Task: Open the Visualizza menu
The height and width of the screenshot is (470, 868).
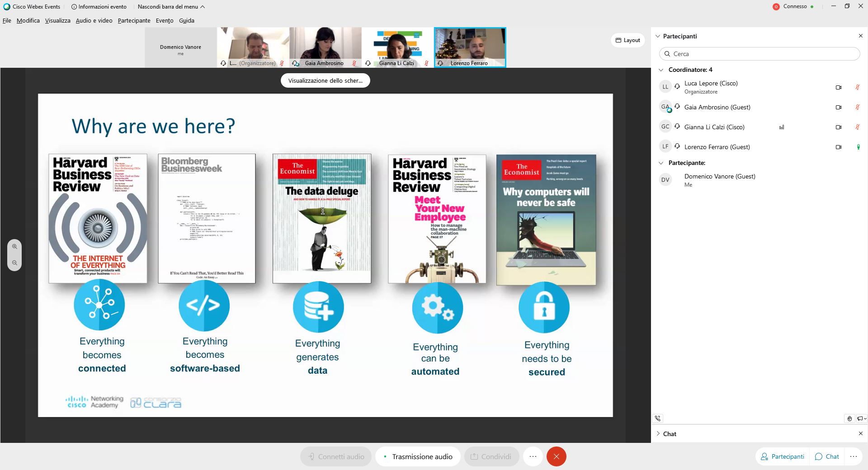Action: pyautogui.click(x=57, y=20)
